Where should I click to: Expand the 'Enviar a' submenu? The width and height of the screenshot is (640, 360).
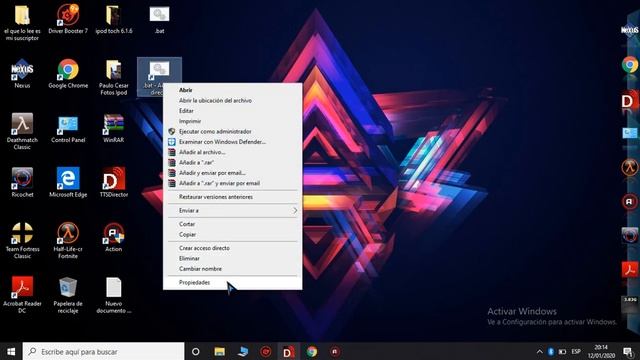click(x=233, y=211)
